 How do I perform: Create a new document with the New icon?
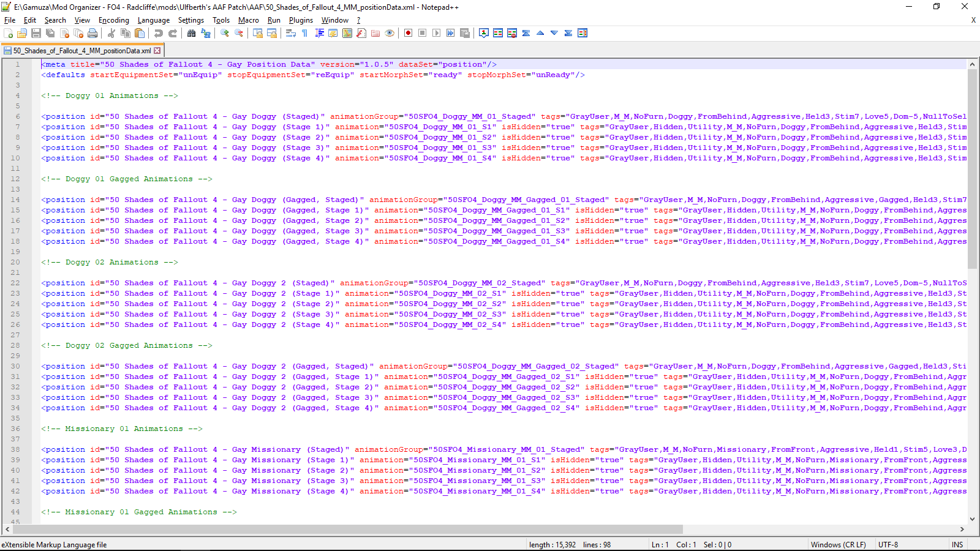tap(9, 33)
